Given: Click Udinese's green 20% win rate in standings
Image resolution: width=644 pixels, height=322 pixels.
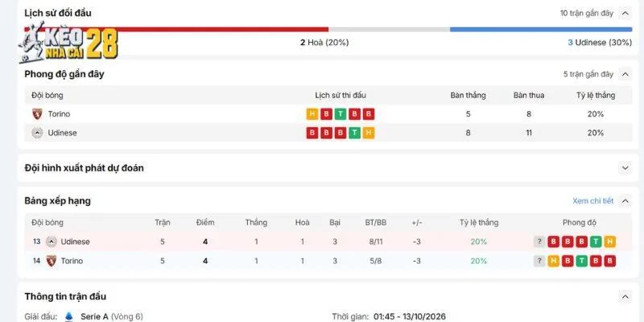Looking at the screenshot, I should click(479, 242).
